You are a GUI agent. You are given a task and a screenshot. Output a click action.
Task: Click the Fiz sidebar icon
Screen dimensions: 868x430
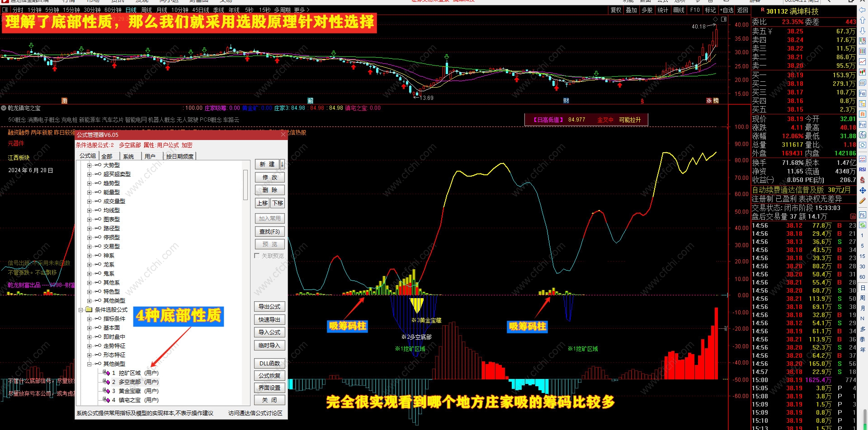[x=863, y=124]
